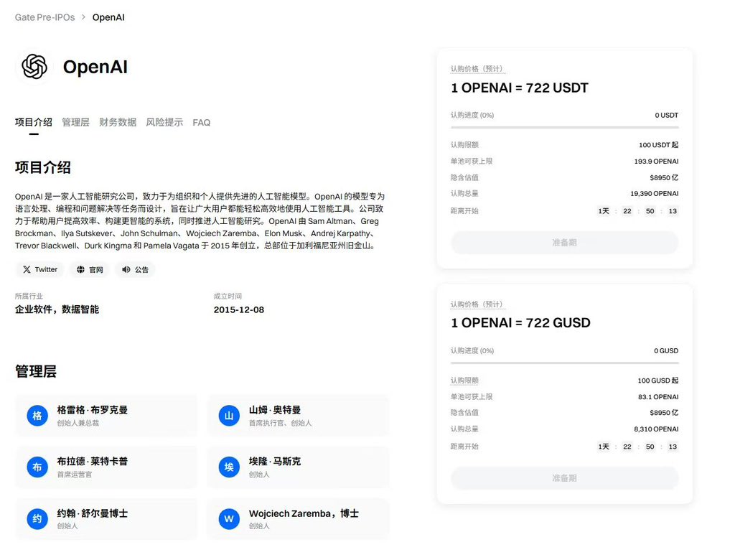Viewport: 735px width, 560px height.
Task: Click $8950 亿 valuation in GUSD pool
Action: click(664, 413)
